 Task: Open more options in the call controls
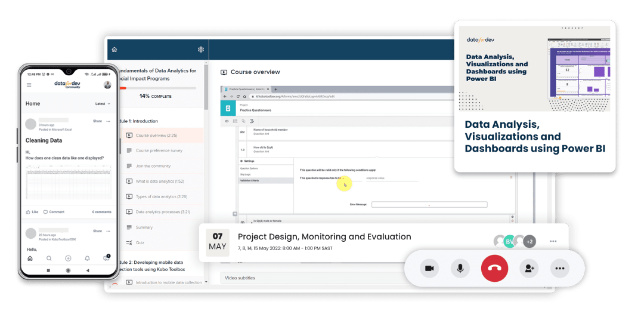(560, 269)
